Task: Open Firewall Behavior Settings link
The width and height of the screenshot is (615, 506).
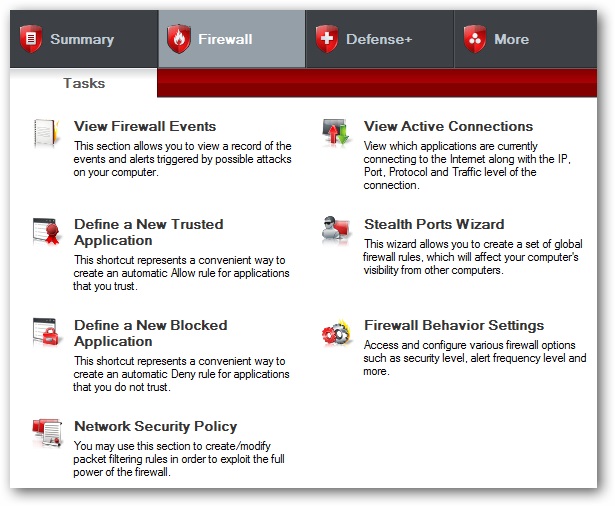Action: pyautogui.click(x=454, y=325)
